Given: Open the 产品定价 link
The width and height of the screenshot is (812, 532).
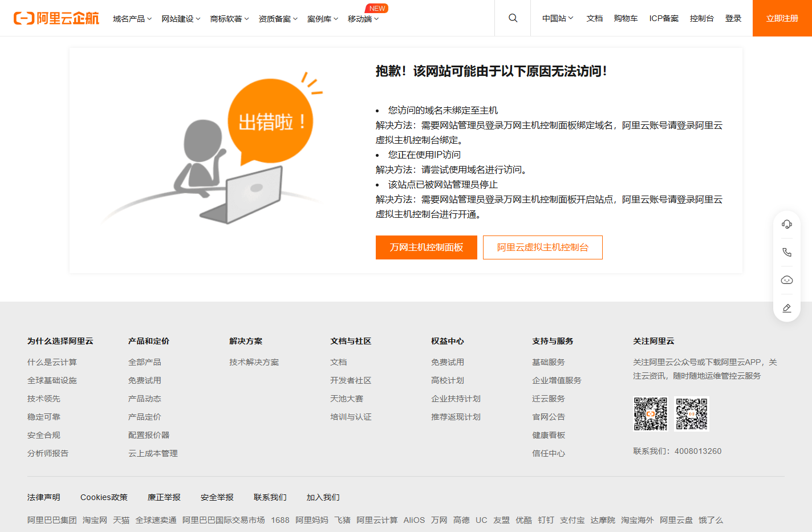Looking at the screenshot, I should (145, 417).
